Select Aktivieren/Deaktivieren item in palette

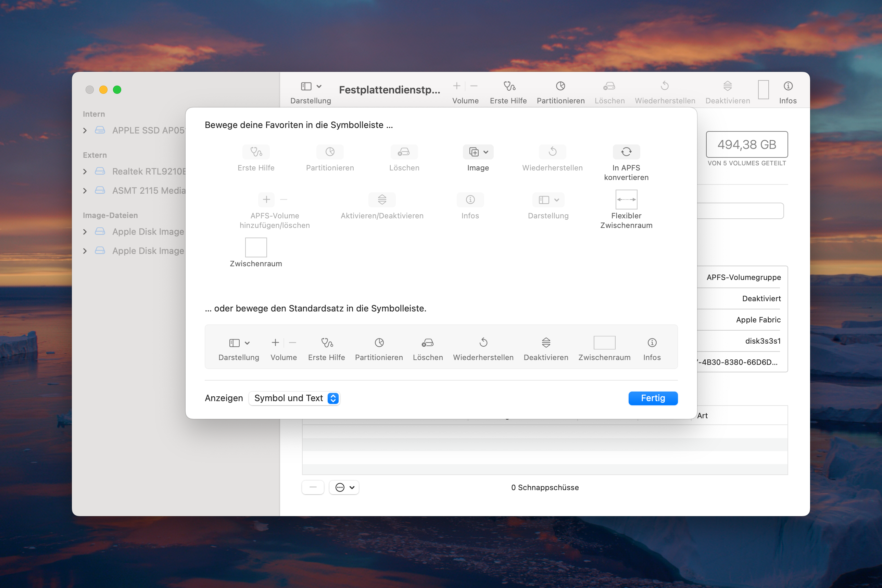pos(382,206)
